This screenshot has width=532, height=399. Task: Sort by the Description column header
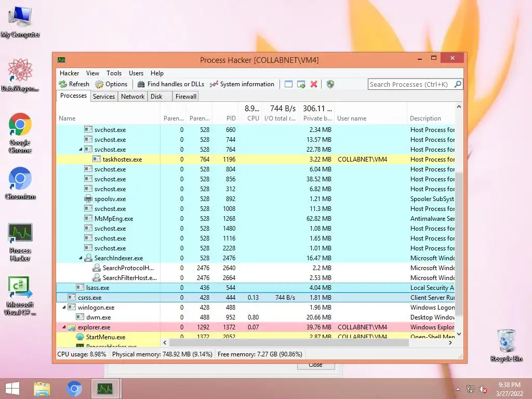click(431, 113)
